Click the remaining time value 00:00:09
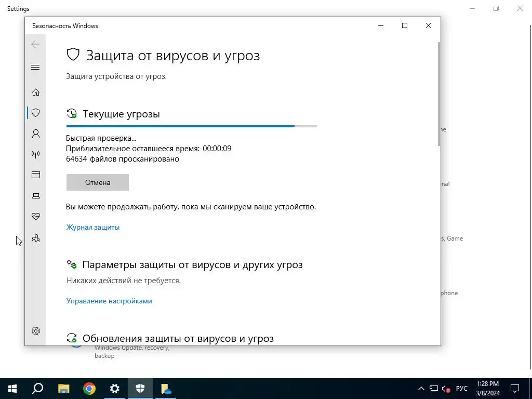This screenshot has height=399, width=532. (217, 149)
